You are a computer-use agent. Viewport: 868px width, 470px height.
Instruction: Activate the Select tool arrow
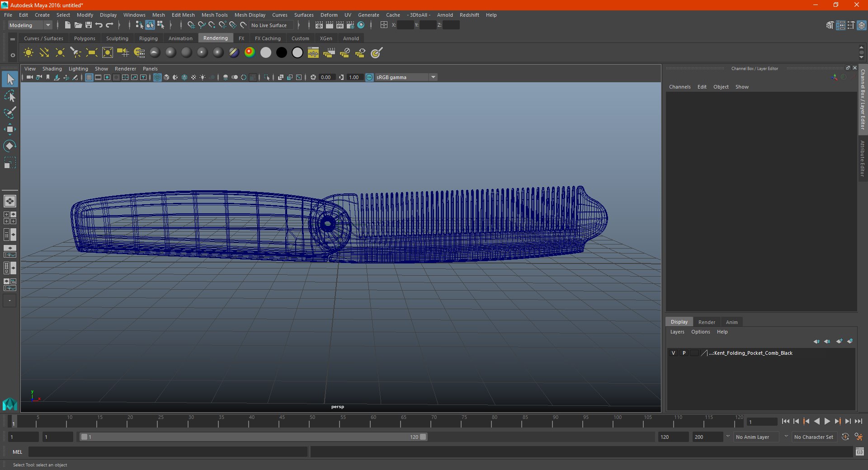point(10,80)
